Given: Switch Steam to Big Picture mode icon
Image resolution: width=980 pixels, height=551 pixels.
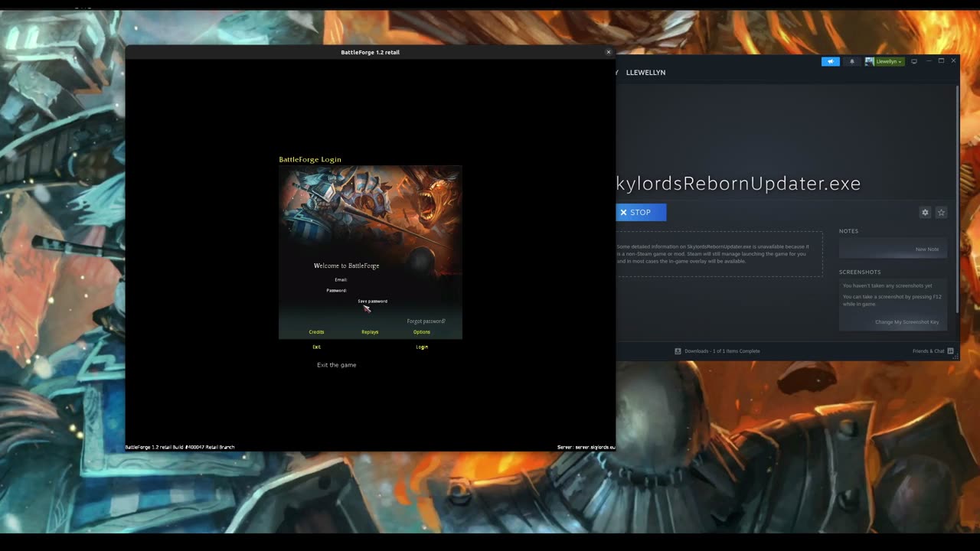Looking at the screenshot, I should pyautogui.click(x=914, y=61).
